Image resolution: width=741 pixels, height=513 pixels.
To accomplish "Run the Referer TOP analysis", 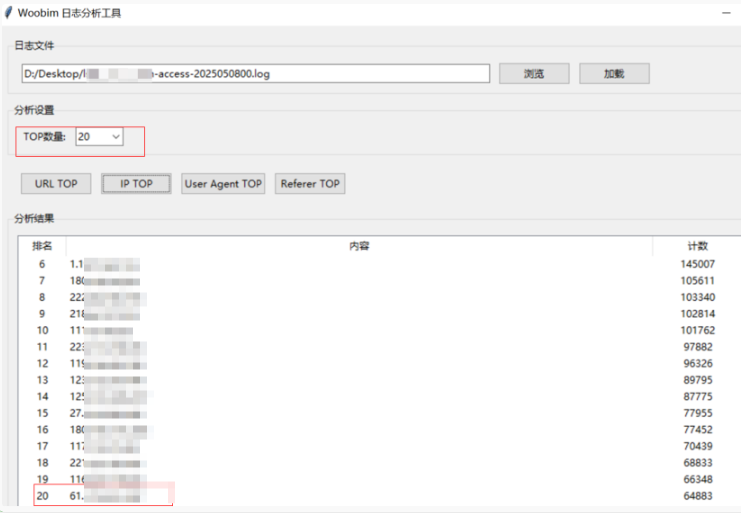I will [310, 184].
